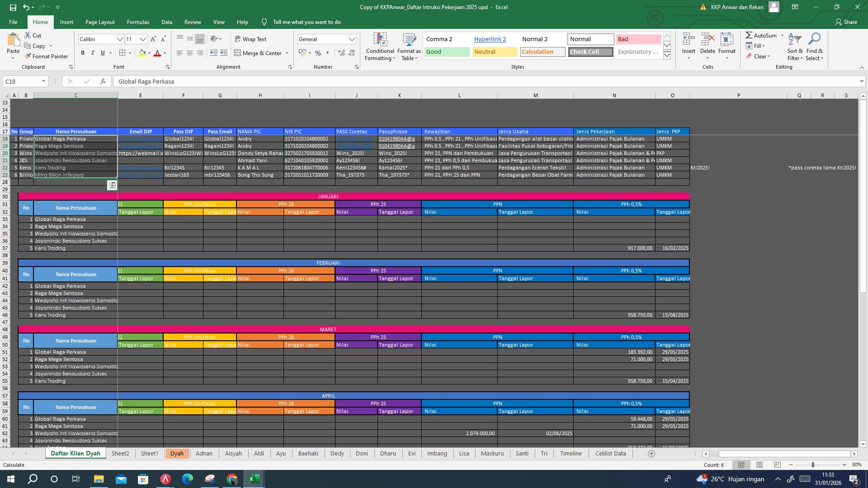Screen dimensions: 868x488
Task: Click the Share button
Action: click(849, 22)
